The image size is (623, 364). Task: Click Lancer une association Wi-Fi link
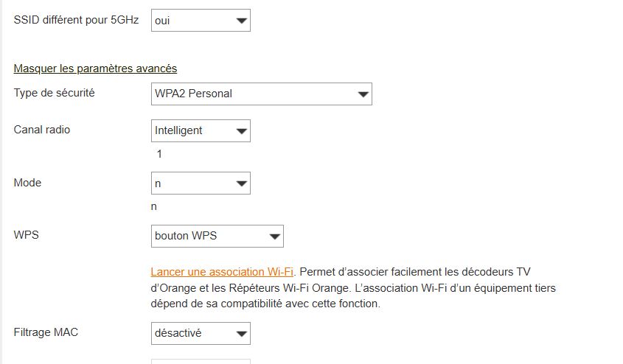pyautogui.click(x=222, y=272)
